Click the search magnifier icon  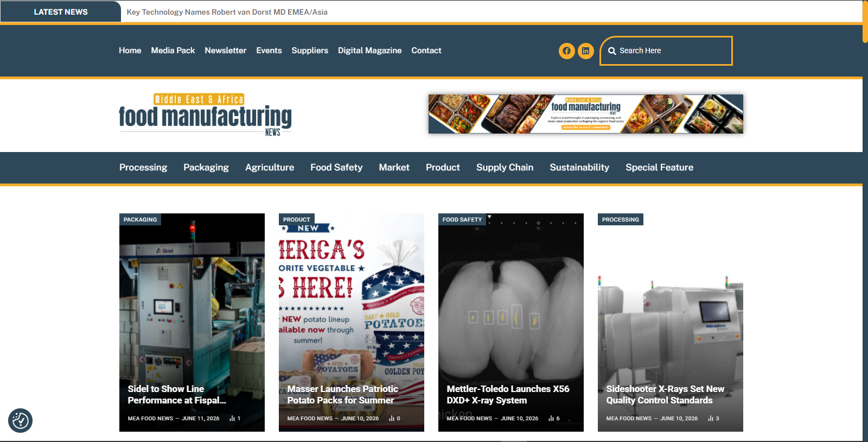[612, 51]
